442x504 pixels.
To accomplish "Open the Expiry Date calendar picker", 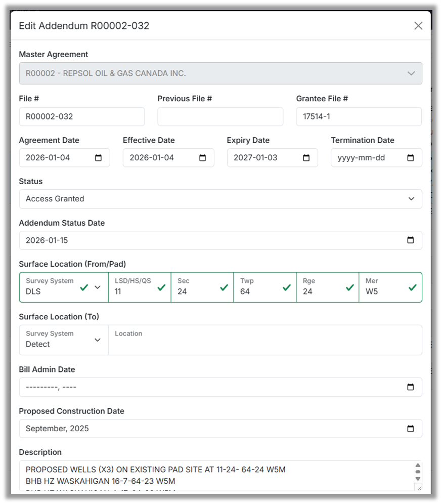I will coord(306,158).
